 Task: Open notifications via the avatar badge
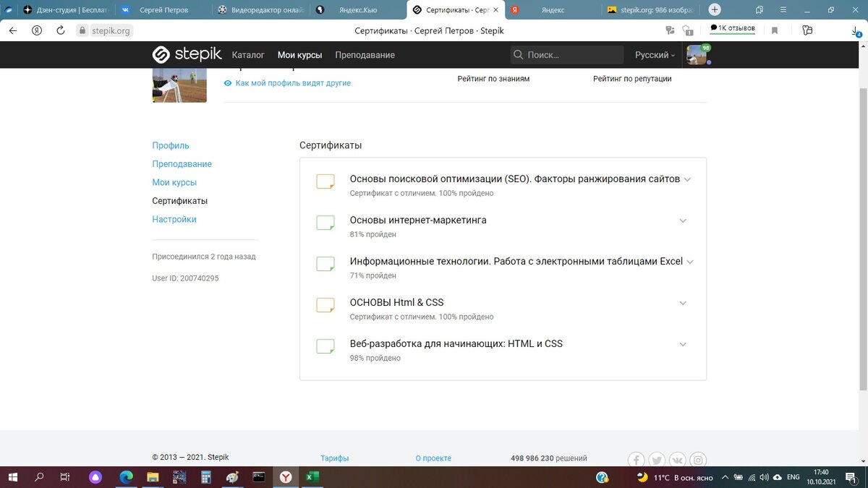pyautogui.click(x=706, y=48)
